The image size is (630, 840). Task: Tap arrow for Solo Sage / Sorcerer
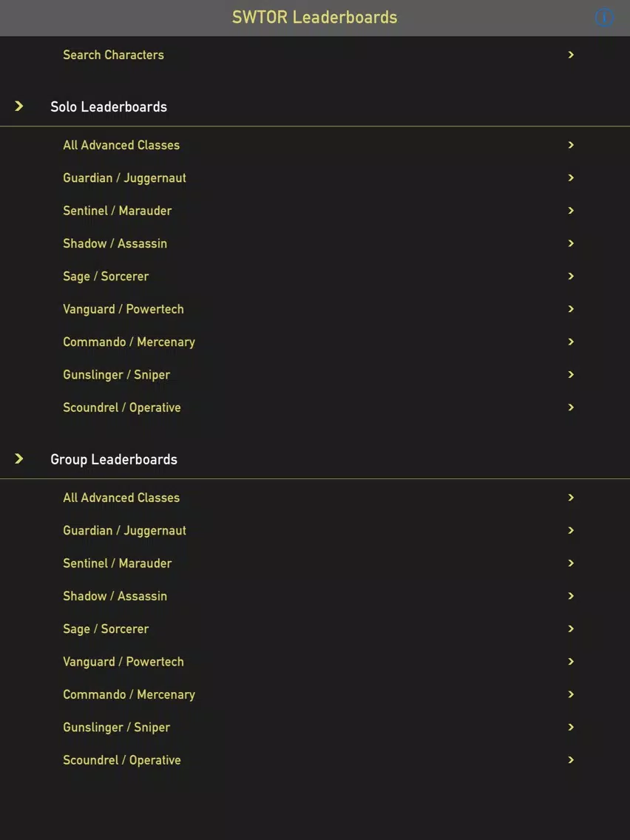pos(571,276)
